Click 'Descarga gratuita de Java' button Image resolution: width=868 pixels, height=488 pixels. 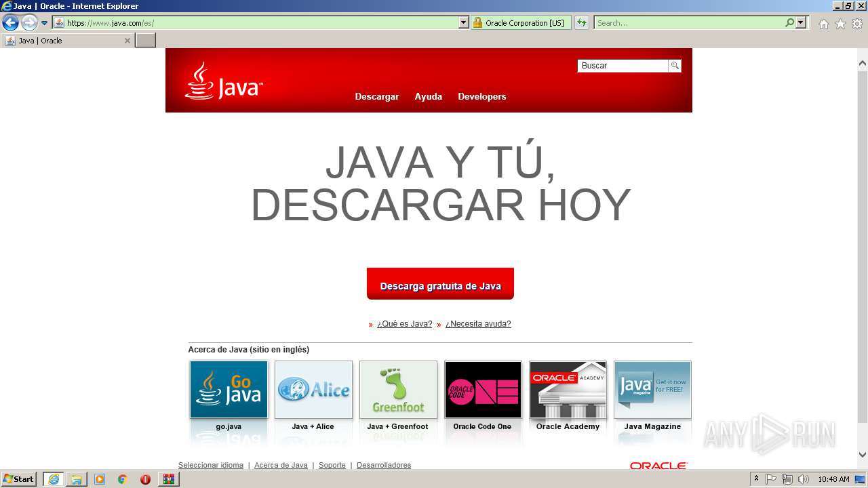click(440, 283)
